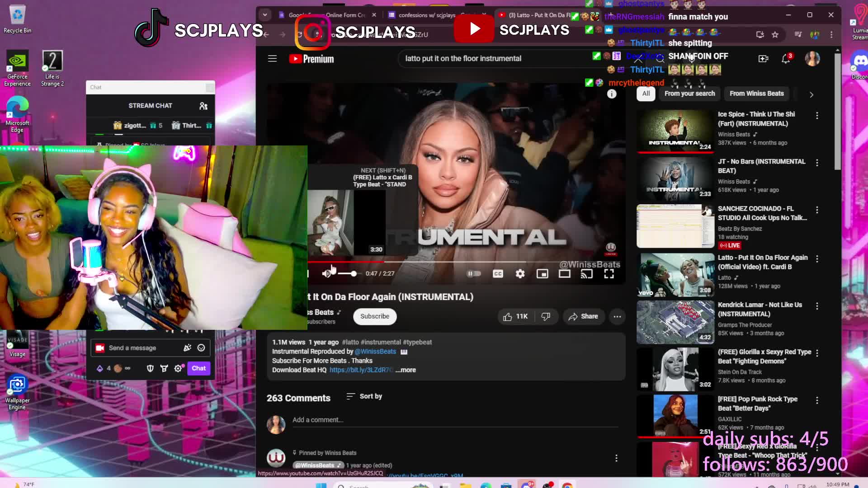Switch to theater mode
Screen dimensions: 868x488
tap(565, 274)
